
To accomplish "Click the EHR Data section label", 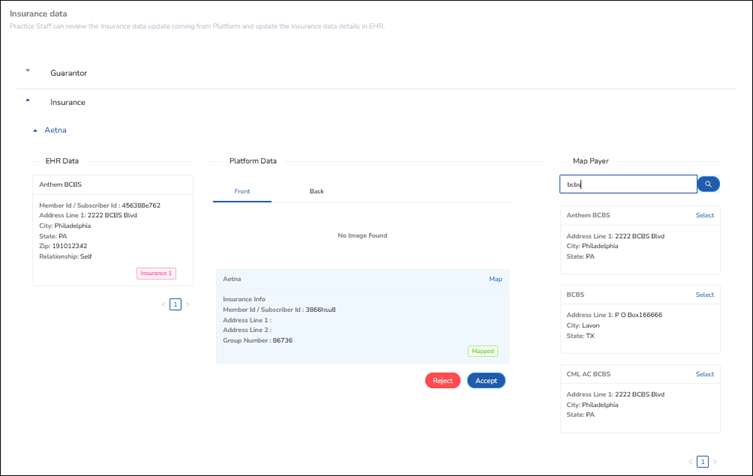I will pyautogui.click(x=62, y=161).
